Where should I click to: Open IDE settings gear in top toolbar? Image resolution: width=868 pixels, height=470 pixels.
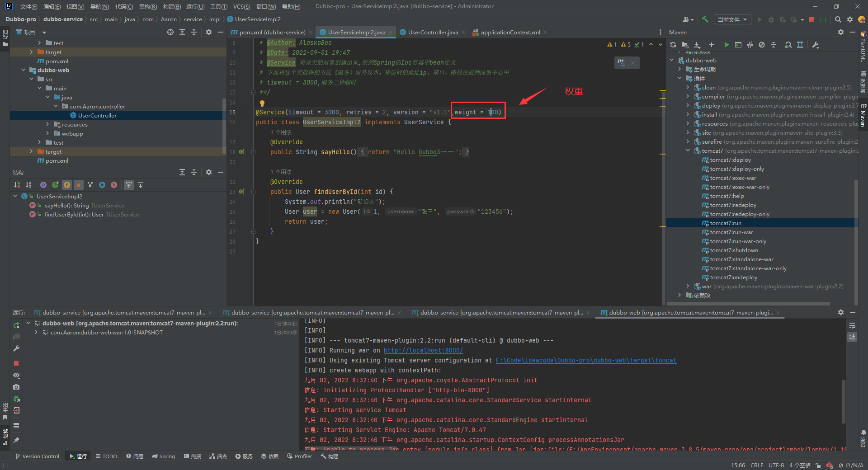(x=850, y=19)
